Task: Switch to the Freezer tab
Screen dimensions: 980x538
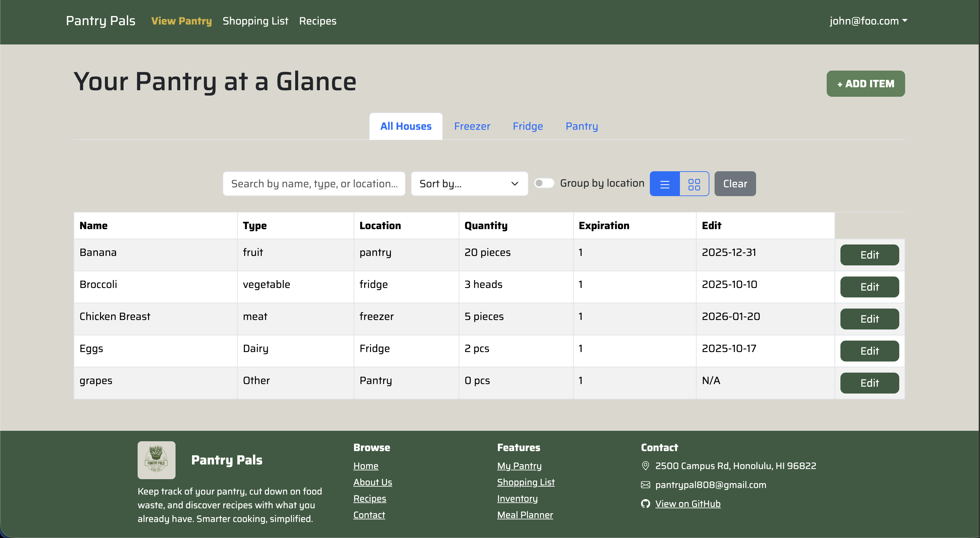Action: click(472, 126)
